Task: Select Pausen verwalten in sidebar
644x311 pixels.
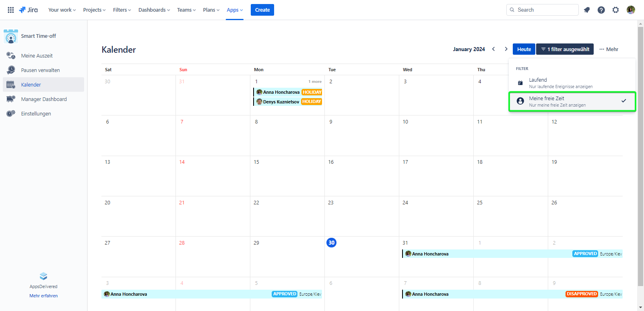Action: pyautogui.click(x=40, y=70)
